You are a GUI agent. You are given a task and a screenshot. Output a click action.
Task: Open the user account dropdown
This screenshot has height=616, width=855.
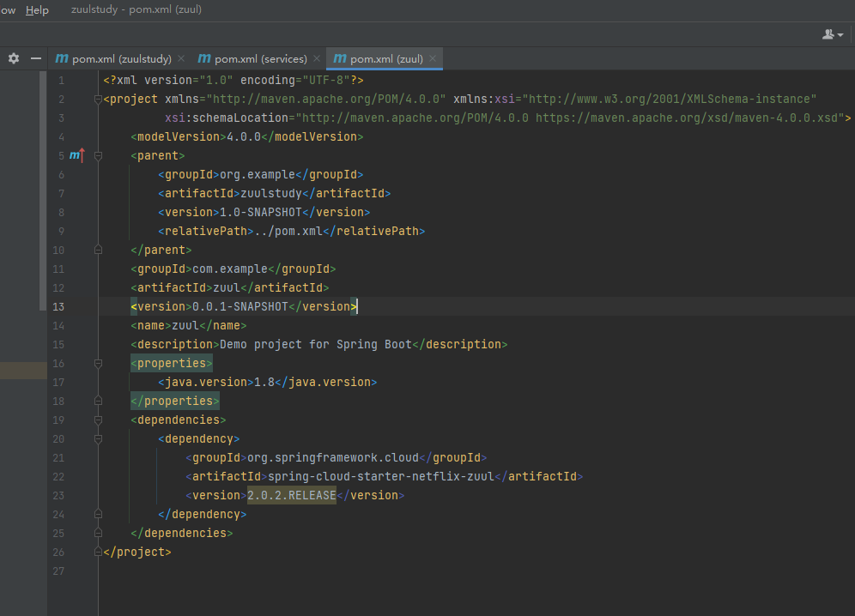click(833, 34)
